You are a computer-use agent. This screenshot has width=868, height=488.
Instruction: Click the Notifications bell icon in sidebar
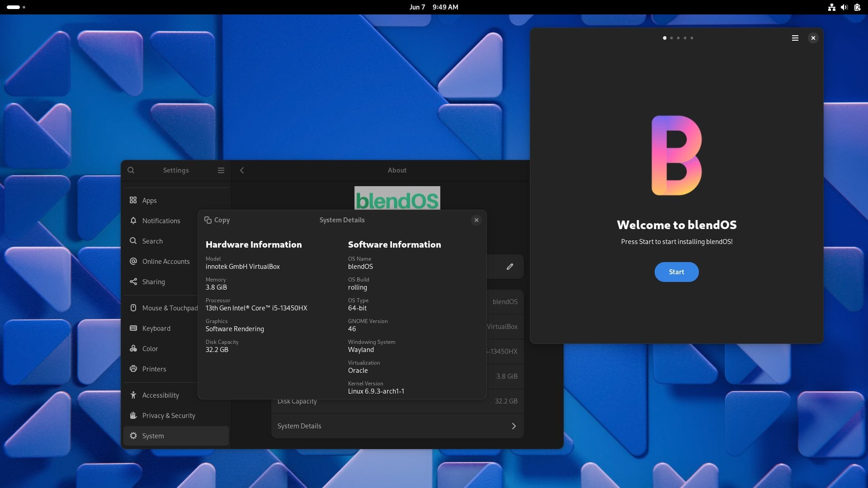click(x=133, y=221)
